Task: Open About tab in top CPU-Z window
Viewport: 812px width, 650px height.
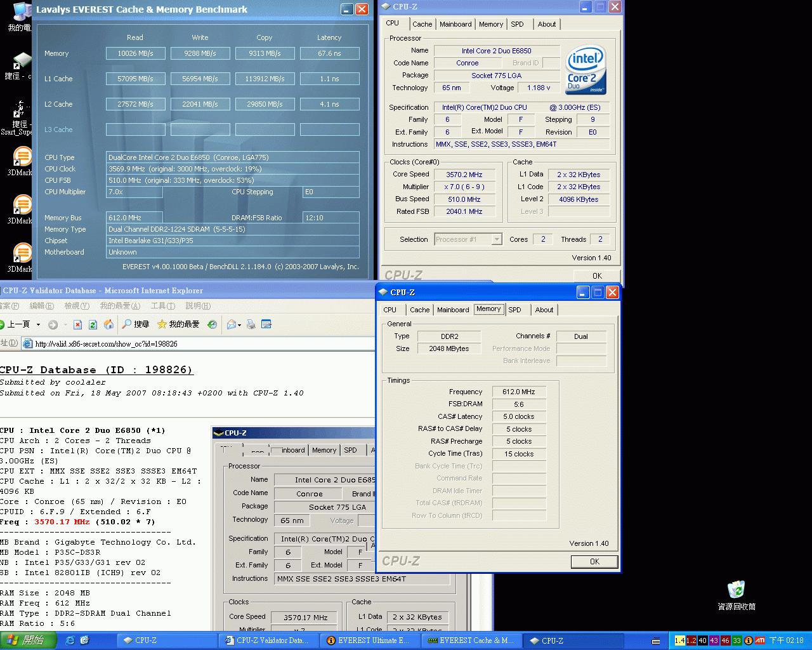Action: (x=547, y=24)
